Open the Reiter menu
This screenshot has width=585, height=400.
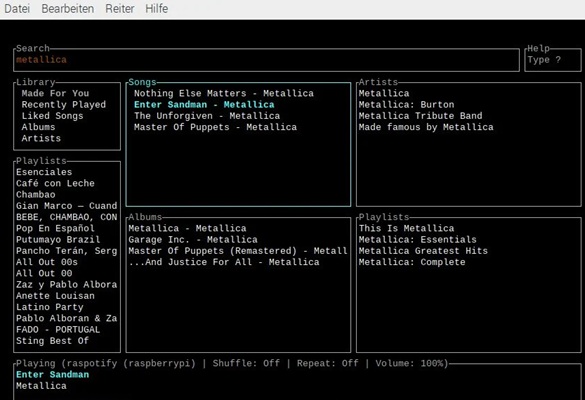[x=119, y=9]
